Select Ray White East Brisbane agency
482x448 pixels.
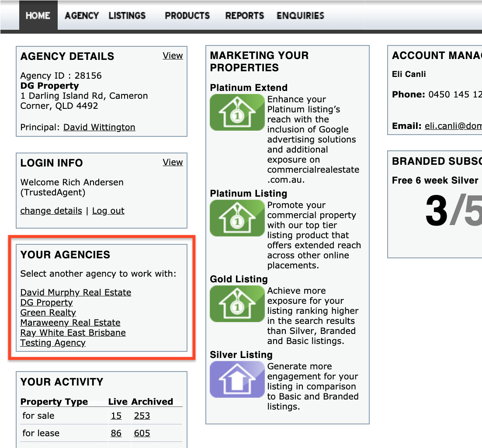73,333
